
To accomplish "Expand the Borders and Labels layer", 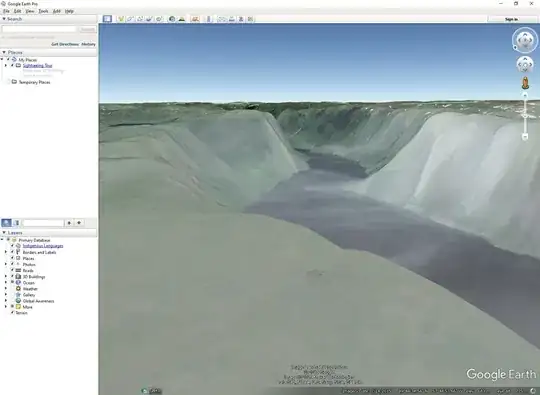I will [6, 252].
